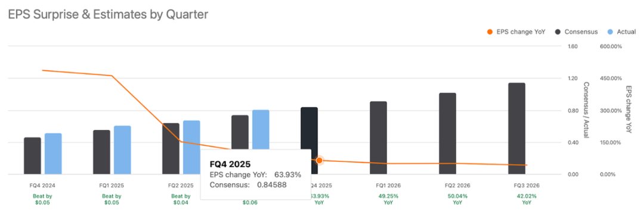This screenshot has width=644, height=216.
Task: Select the FQ1 2025 consensus bar
Action: (x=101, y=152)
